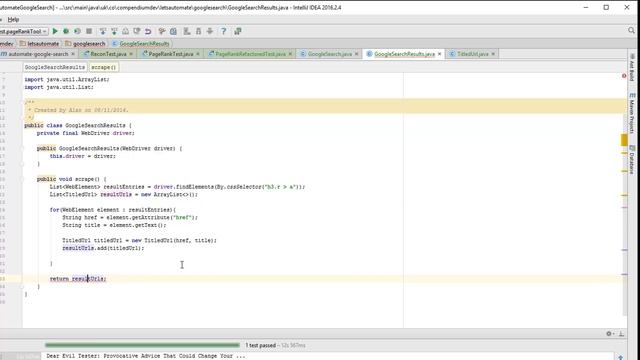Click the green test progress bar
Screen dimensions: 640x360
pos(142,345)
